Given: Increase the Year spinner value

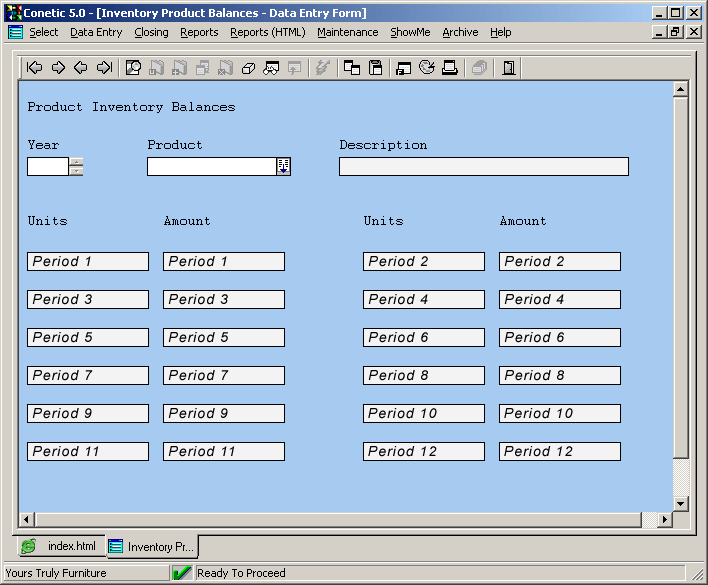Looking at the screenshot, I should tap(76, 162).
